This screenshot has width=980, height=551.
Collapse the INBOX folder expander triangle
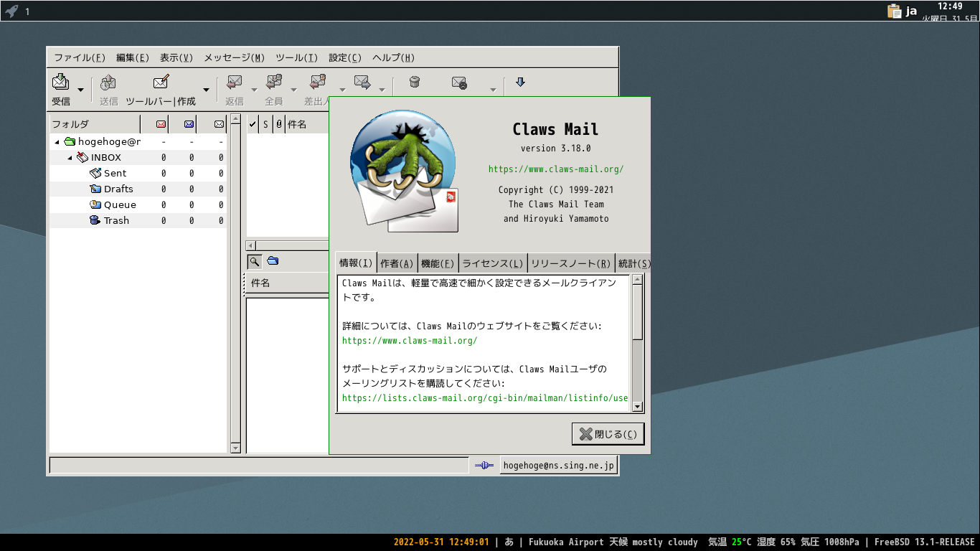tap(70, 158)
